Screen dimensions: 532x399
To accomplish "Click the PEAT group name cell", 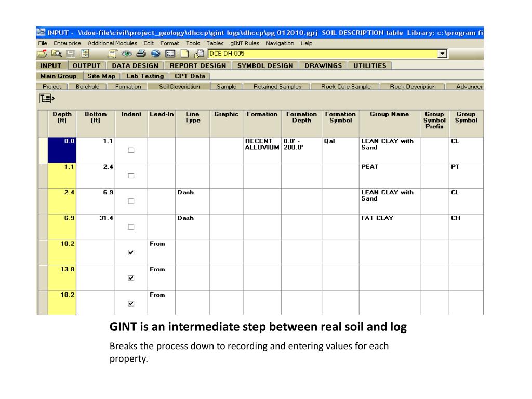I will pos(390,176).
